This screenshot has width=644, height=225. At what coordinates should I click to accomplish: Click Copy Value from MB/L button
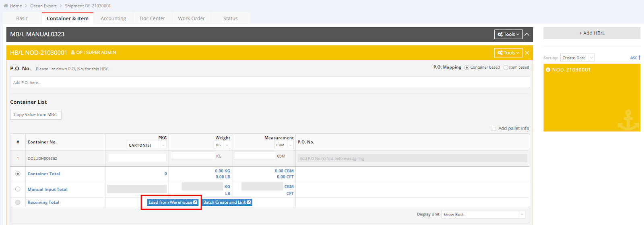coord(36,115)
